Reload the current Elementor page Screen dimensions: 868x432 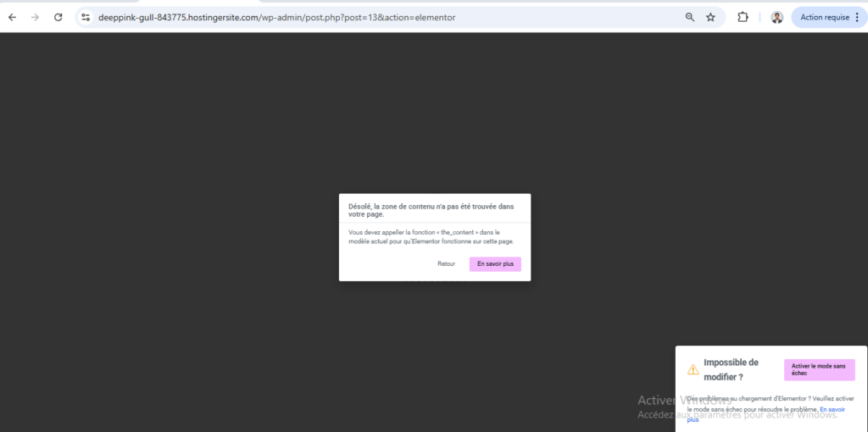[58, 17]
